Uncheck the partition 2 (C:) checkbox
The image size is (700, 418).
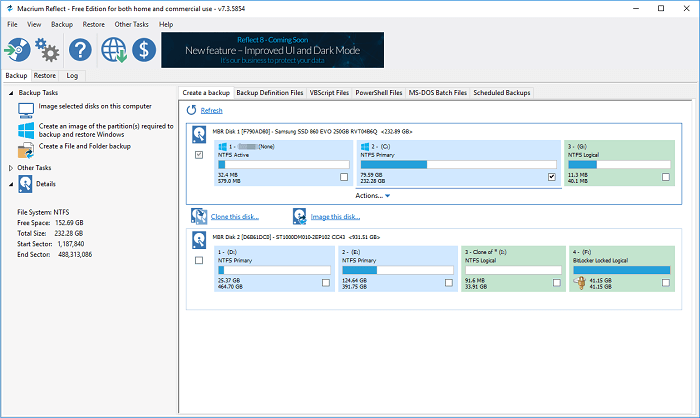coord(552,177)
